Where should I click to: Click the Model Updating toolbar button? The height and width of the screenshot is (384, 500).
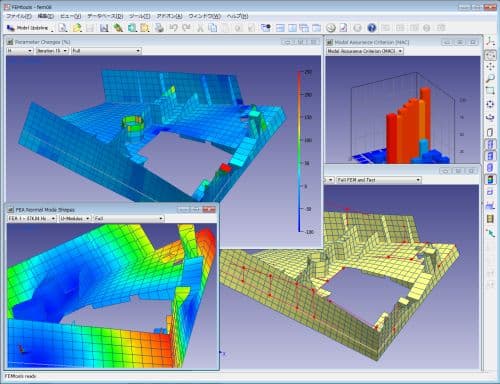point(28,28)
